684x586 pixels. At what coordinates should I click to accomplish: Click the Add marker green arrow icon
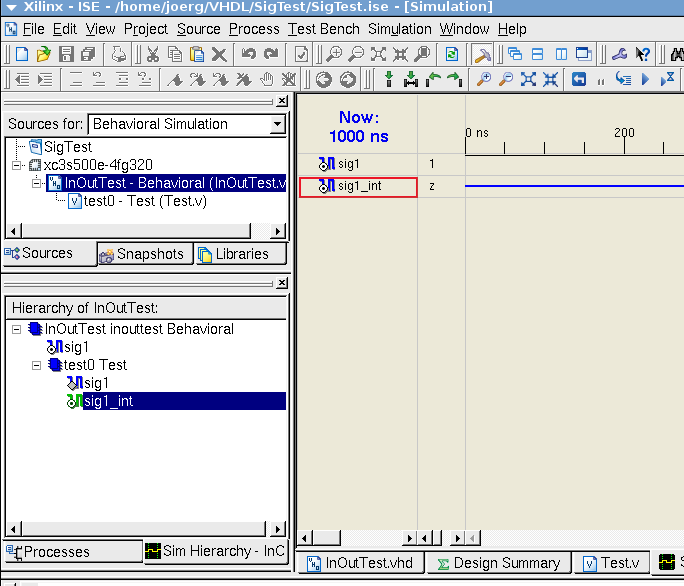click(389, 79)
